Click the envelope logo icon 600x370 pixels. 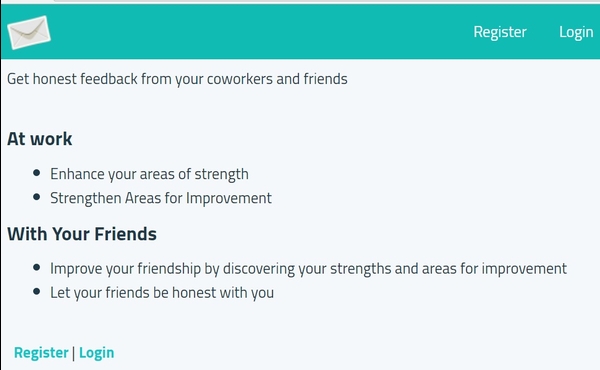(x=29, y=33)
